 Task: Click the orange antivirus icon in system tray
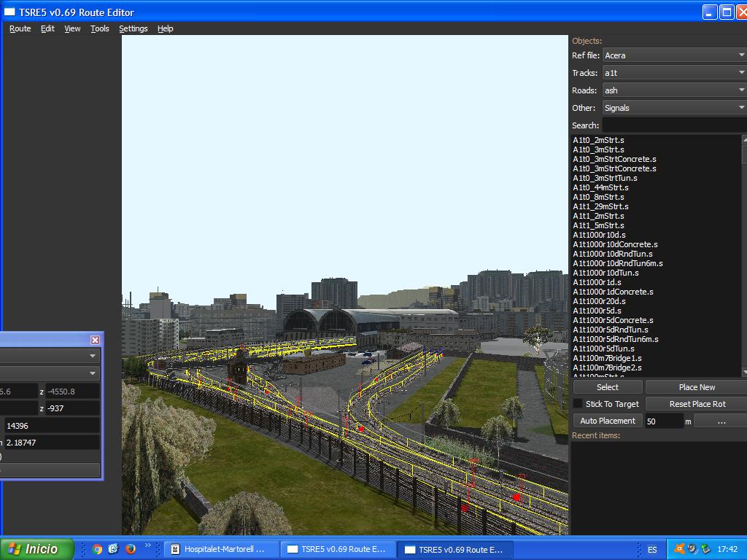click(679, 549)
